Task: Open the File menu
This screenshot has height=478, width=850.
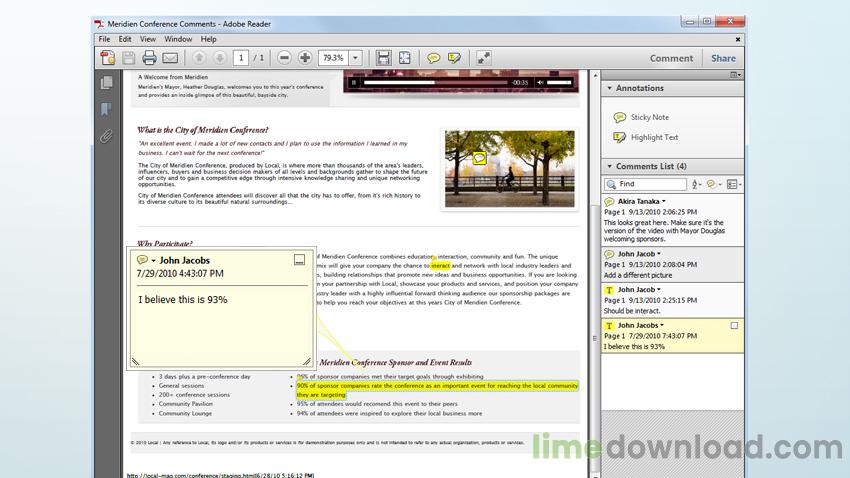Action: pyautogui.click(x=104, y=39)
